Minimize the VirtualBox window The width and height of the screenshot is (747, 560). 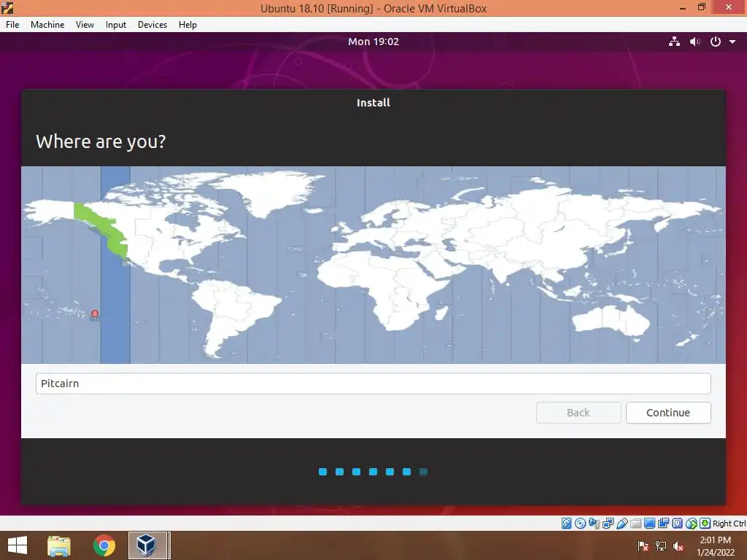click(x=683, y=8)
